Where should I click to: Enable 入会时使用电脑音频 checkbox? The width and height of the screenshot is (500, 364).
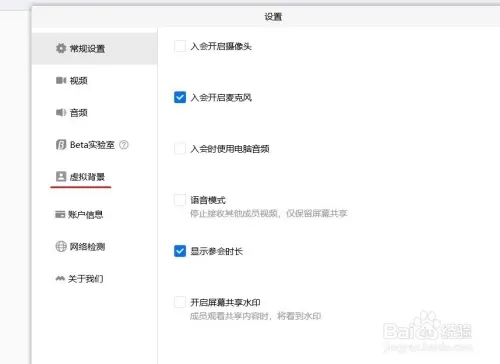pos(180,149)
